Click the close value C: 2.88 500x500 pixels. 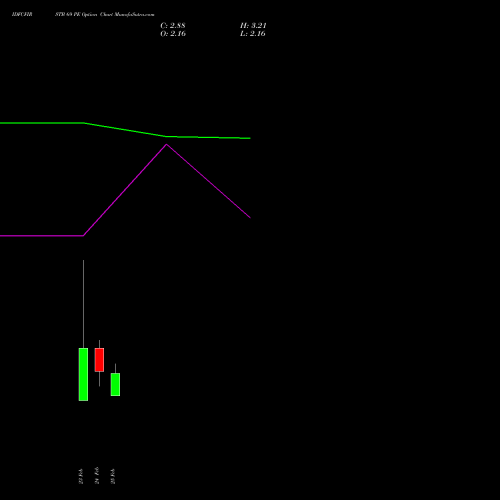coord(173,26)
